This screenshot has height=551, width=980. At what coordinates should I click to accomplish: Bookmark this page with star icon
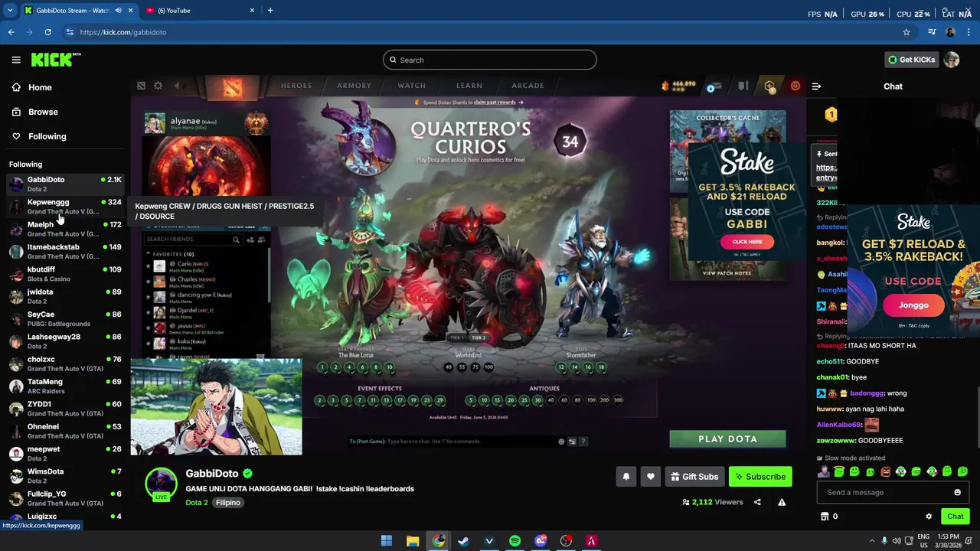(x=906, y=32)
